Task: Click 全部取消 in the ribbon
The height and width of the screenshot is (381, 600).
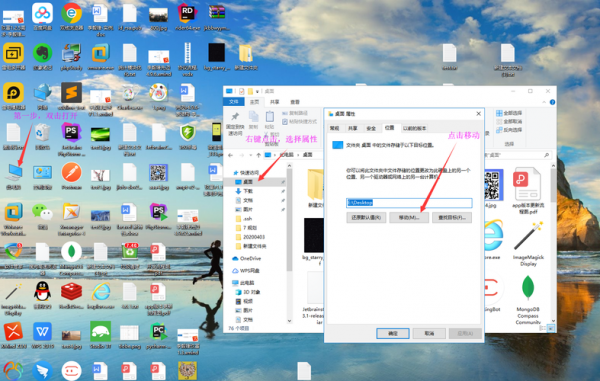Action: tap(509, 121)
